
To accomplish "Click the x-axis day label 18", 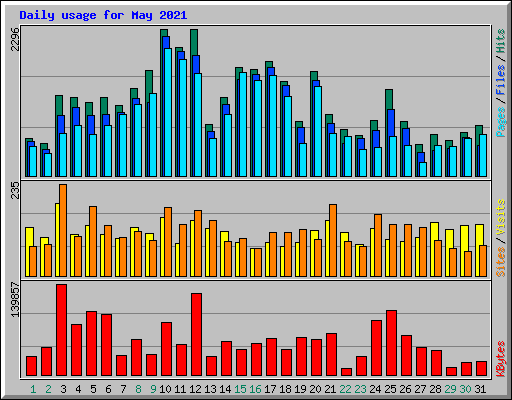I will [x=285, y=389].
